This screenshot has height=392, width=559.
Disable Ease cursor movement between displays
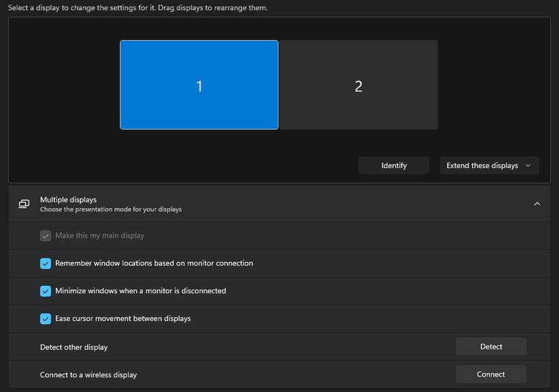click(45, 319)
